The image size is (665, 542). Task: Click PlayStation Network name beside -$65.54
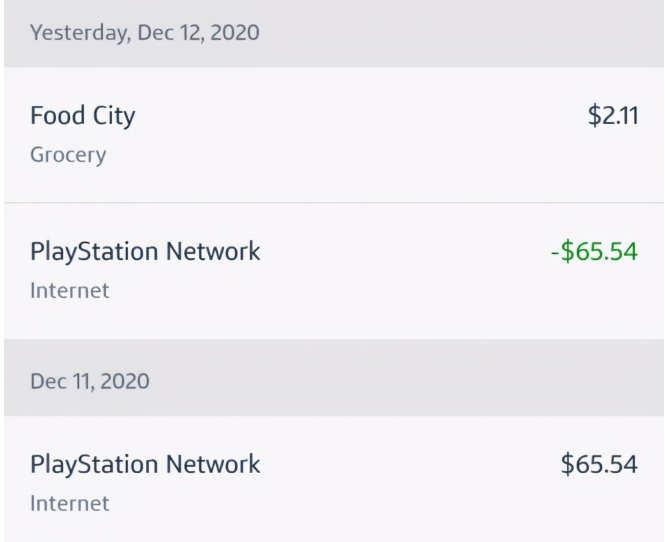pos(146,252)
